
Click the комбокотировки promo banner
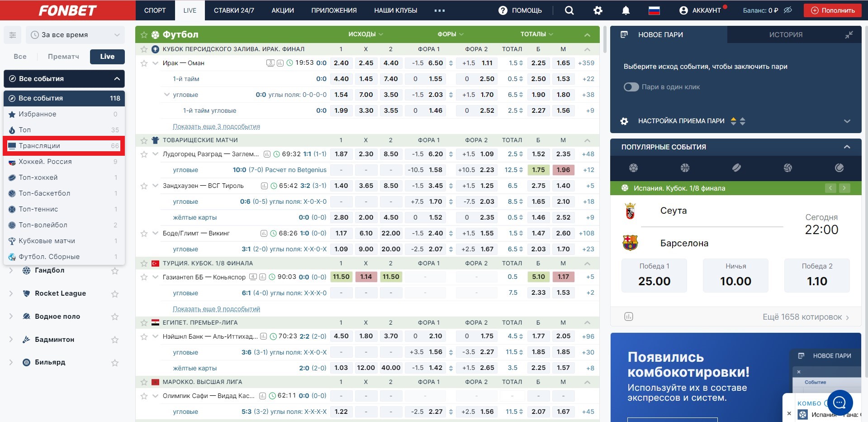[x=735, y=378]
